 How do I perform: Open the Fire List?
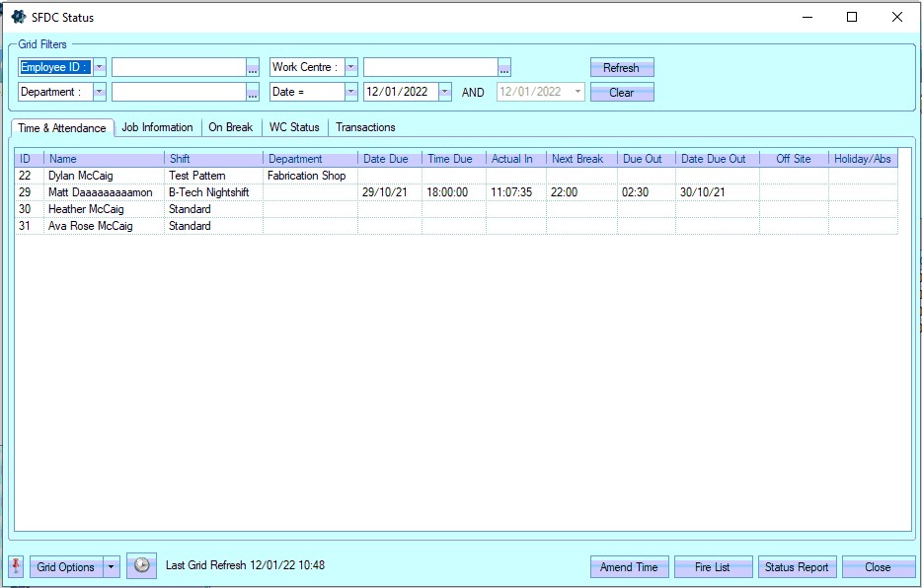point(712,567)
